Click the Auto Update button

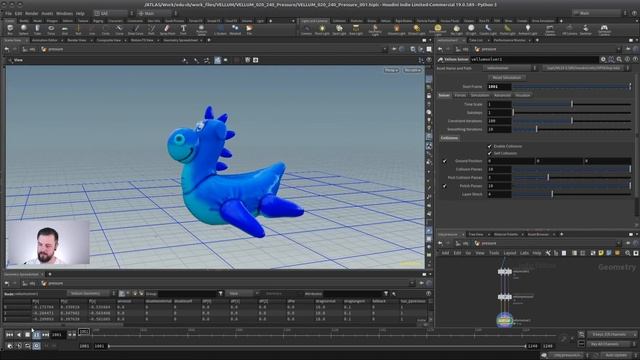pyautogui.click(x=616, y=355)
